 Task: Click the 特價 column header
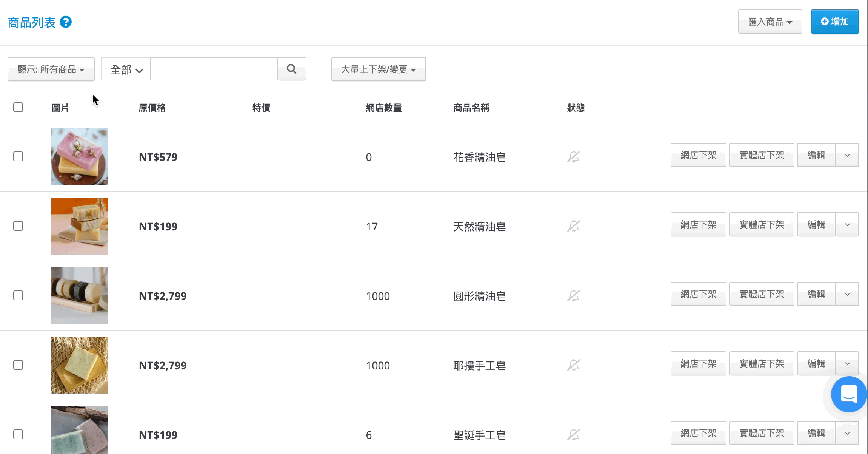(x=261, y=108)
